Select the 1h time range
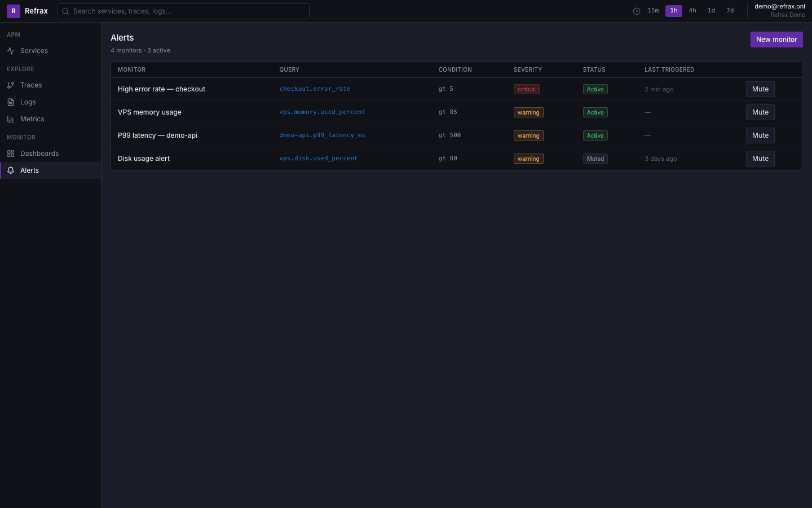This screenshot has height=508, width=812. point(674,11)
